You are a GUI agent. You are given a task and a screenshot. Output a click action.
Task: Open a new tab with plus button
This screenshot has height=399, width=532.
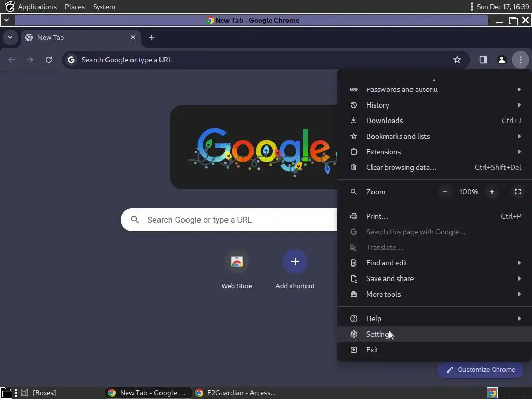(x=152, y=37)
